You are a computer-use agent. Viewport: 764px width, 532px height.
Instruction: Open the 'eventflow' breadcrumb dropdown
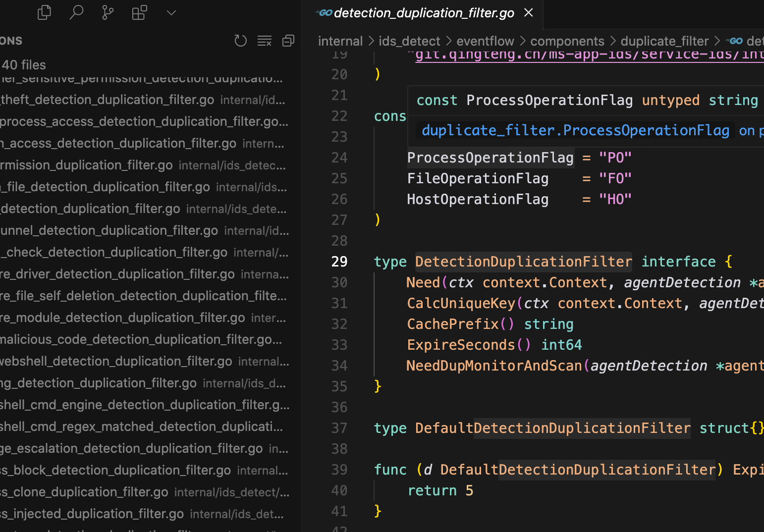[x=485, y=41]
